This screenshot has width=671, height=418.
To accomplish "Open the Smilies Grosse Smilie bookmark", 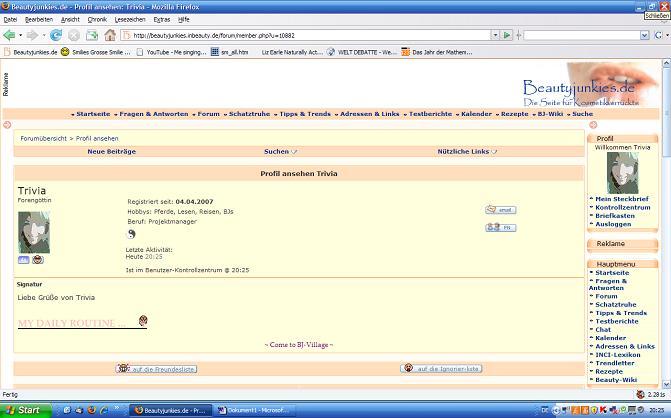I will tap(96, 52).
